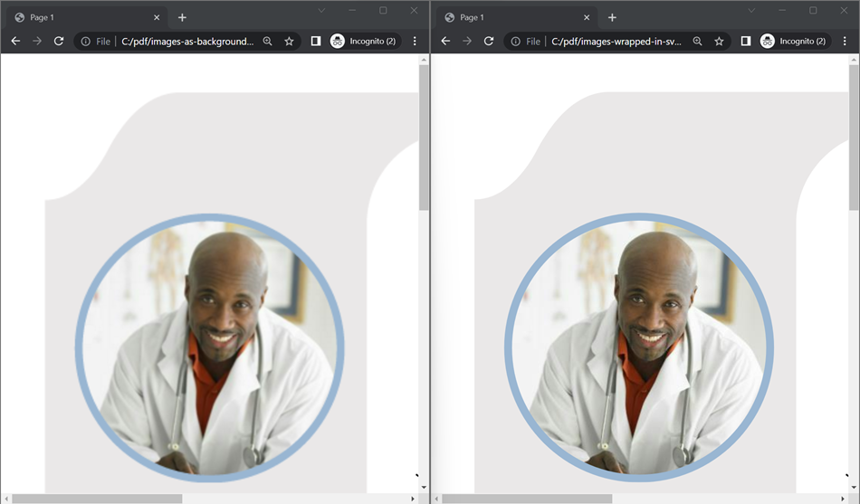Bookmark the page in the left window
This screenshot has width=860, height=504.
coord(289,41)
